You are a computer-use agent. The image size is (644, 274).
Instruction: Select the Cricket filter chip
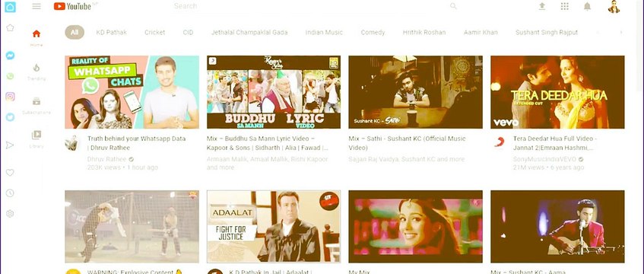(x=155, y=32)
